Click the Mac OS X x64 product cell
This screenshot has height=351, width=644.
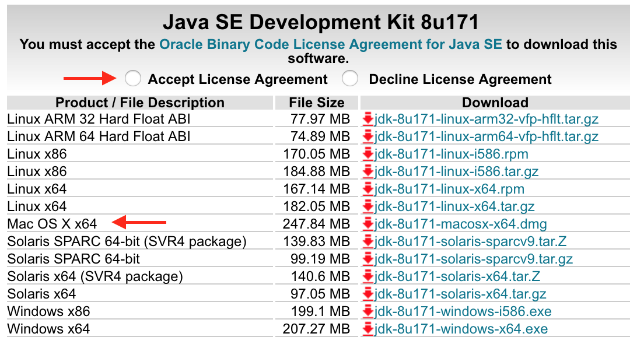click(x=139, y=224)
